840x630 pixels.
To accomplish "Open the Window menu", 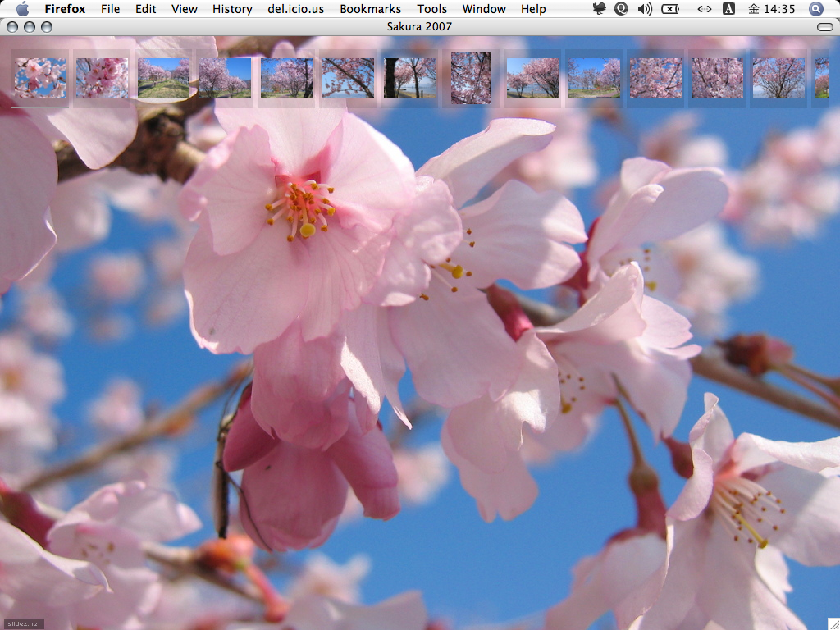I will [x=484, y=9].
